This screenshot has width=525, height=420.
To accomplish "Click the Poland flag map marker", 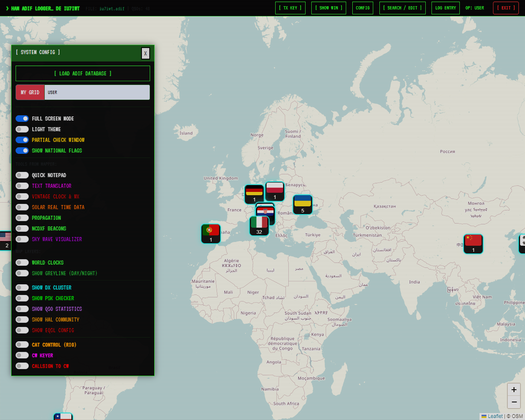I will coord(275,191).
